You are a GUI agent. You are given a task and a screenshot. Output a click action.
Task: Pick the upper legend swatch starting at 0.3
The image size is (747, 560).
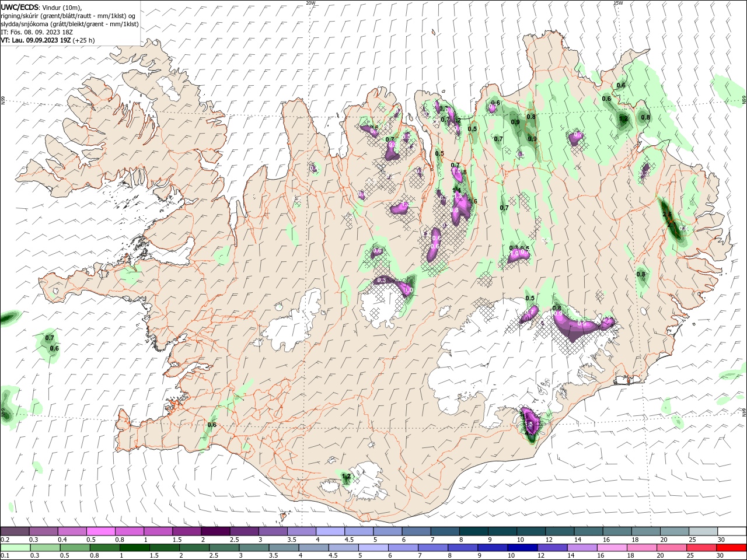[x=44, y=531]
